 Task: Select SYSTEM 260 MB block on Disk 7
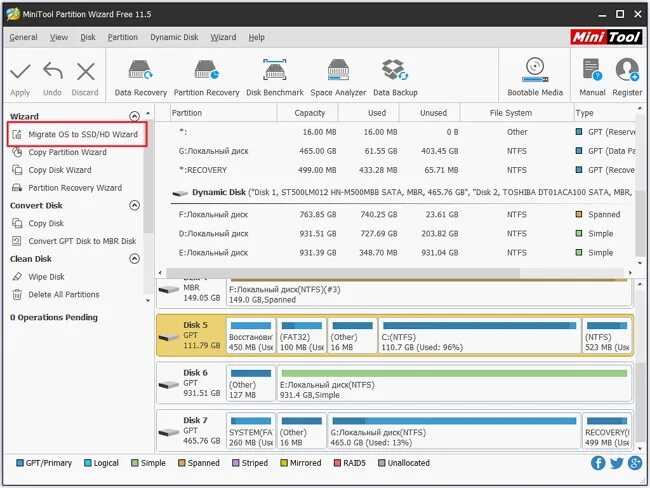click(251, 431)
